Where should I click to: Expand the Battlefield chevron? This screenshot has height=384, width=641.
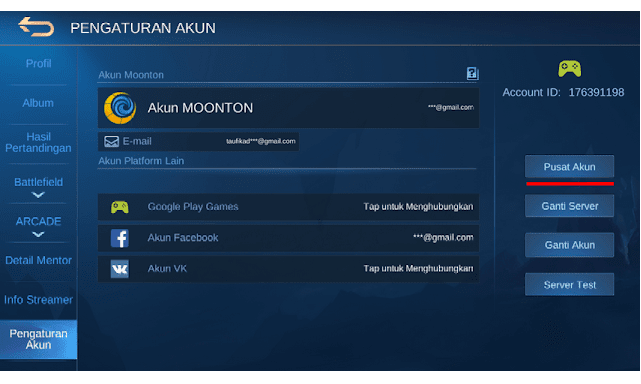point(38,195)
